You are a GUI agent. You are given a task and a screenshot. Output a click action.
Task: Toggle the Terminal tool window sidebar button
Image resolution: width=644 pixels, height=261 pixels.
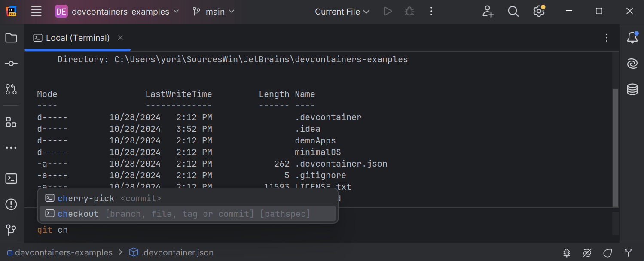(x=11, y=179)
